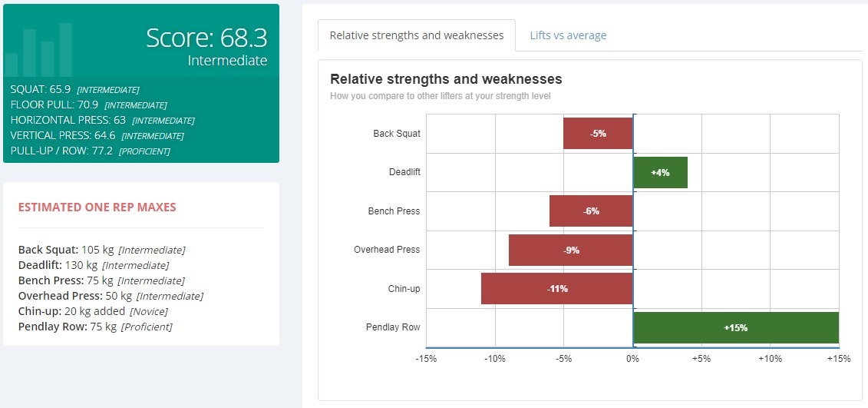The image size is (868, 408).
Task: Click the Chin-up -11% red bar
Action: pyautogui.click(x=556, y=288)
